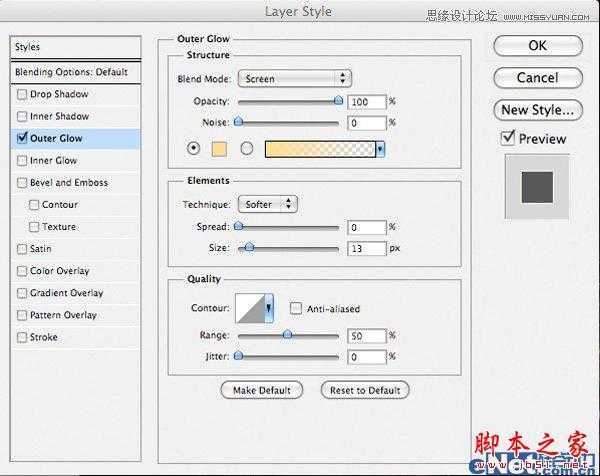Click the New Style button
Image resolution: width=600 pixels, height=476 pixels.
click(x=538, y=110)
